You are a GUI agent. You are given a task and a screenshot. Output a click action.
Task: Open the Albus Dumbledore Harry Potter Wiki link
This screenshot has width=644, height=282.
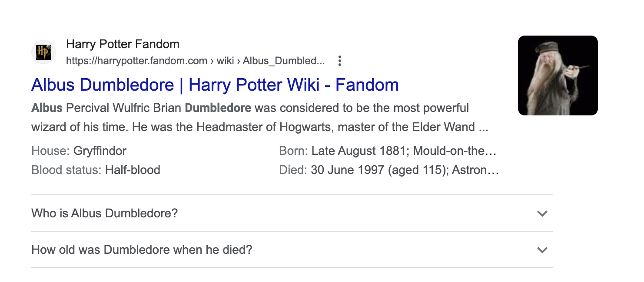[x=215, y=85]
